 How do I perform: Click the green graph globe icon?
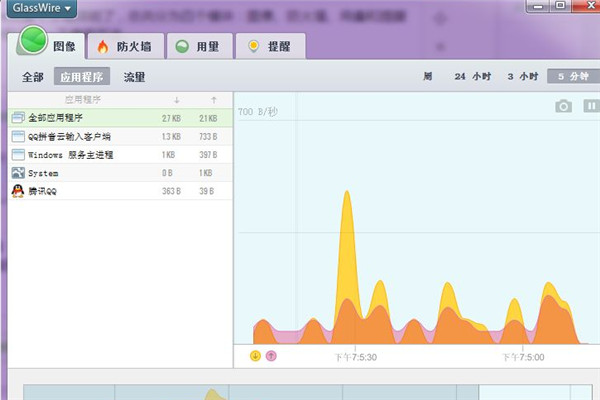click(x=33, y=40)
